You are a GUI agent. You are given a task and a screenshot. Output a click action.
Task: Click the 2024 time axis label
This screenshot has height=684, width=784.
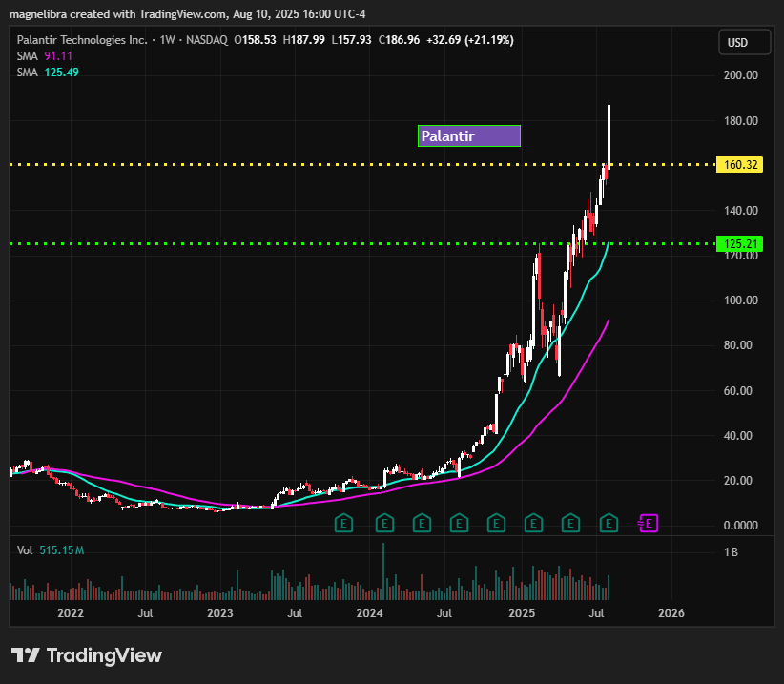(369, 613)
